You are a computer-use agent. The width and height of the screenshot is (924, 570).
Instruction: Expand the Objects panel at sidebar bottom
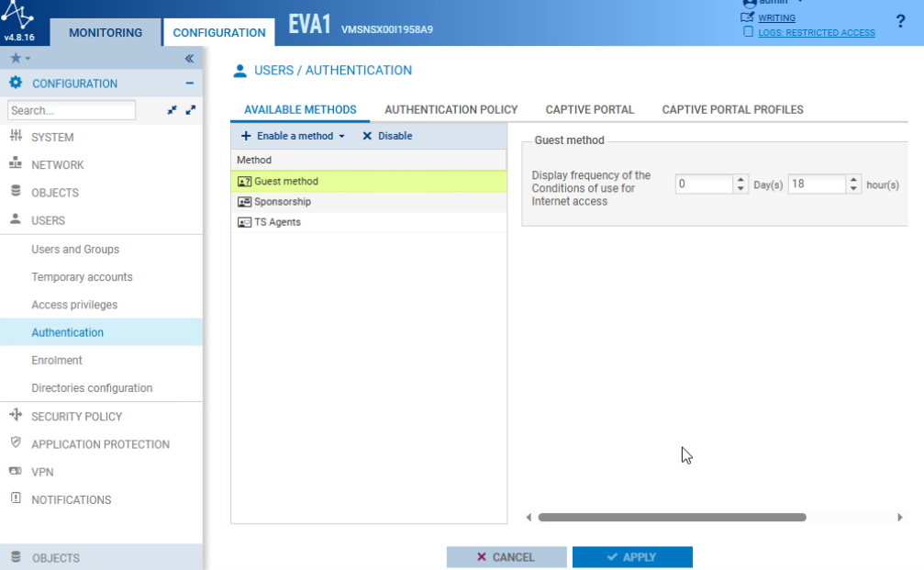tap(101, 557)
